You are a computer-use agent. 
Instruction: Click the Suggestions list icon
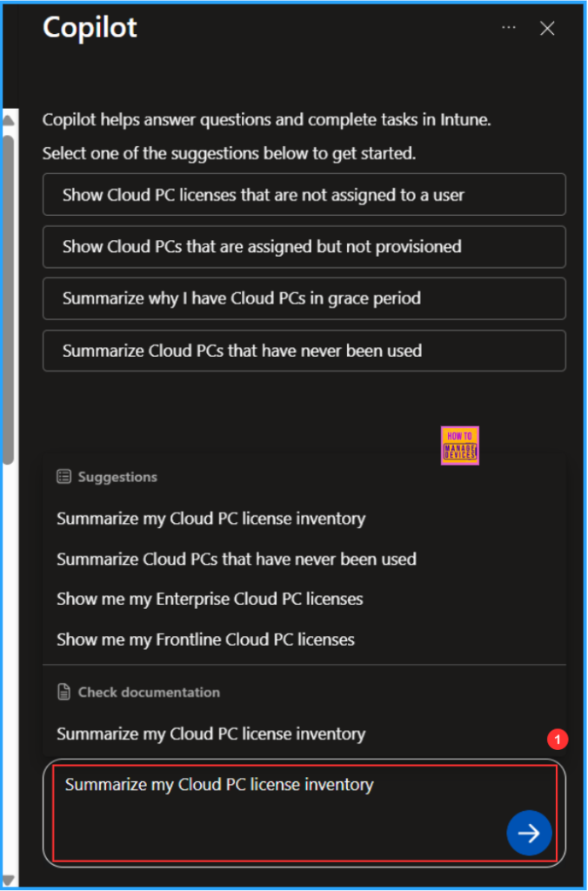coord(63,477)
